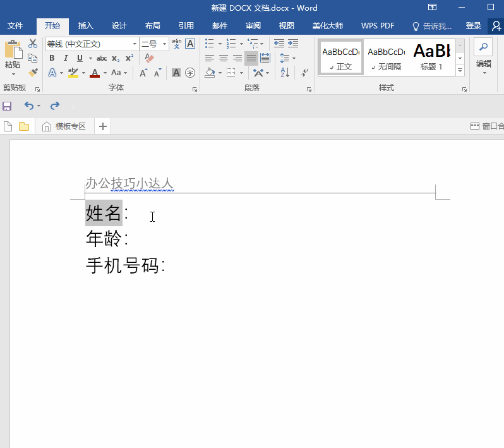Apply yellow text highlight color
504x448 pixels.
coord(73,73)
